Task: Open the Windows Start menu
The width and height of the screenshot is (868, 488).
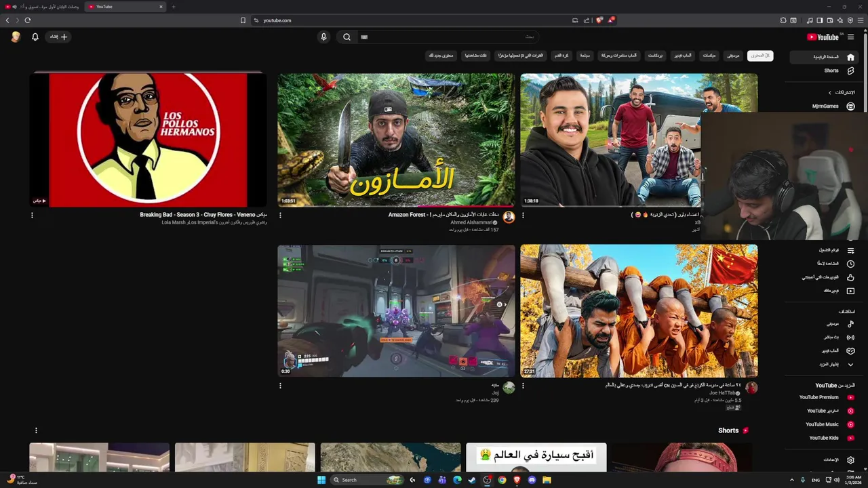Action: 321,480
